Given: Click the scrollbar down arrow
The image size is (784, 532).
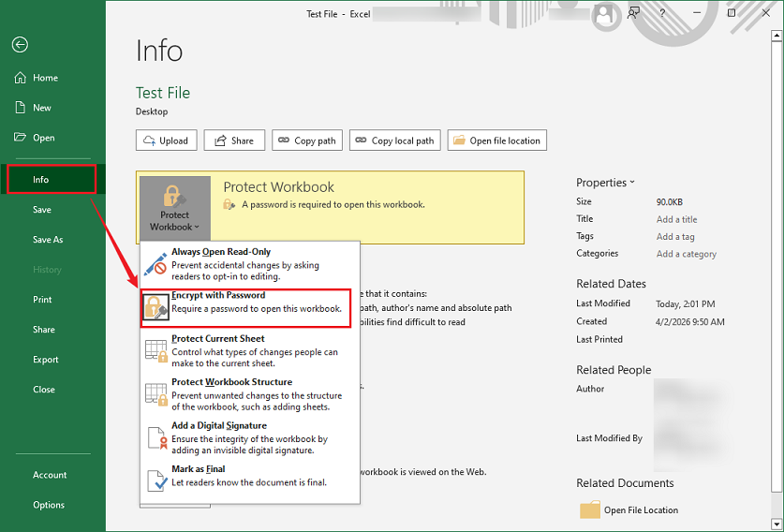Looking at the screenshot, I should point(777,524).
